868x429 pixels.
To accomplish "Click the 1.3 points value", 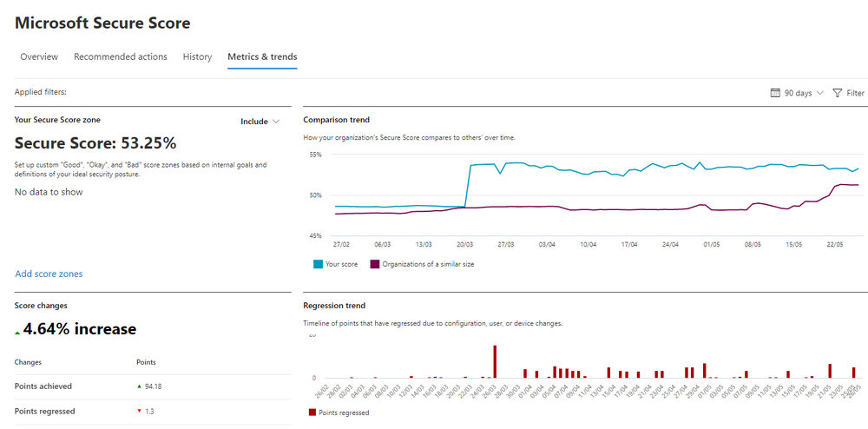I will 149,412.
